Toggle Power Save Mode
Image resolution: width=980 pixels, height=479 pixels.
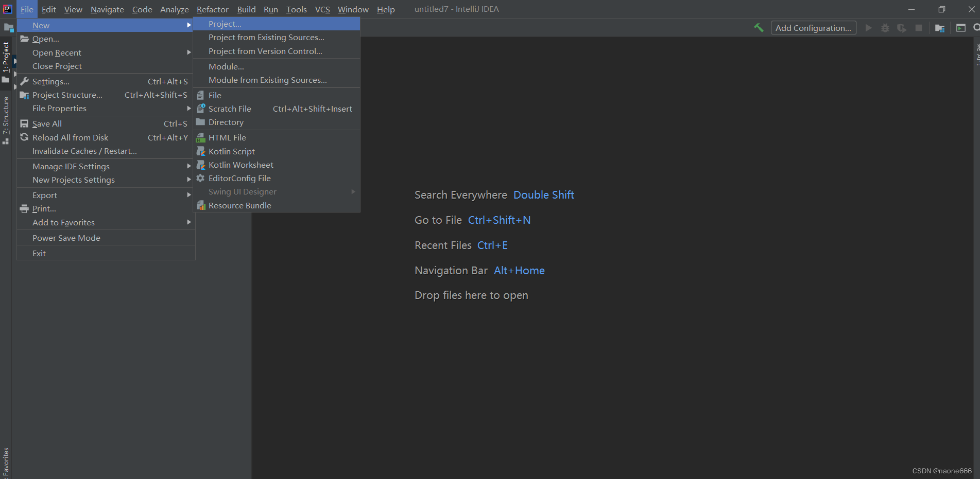click(x=106, y=238)
